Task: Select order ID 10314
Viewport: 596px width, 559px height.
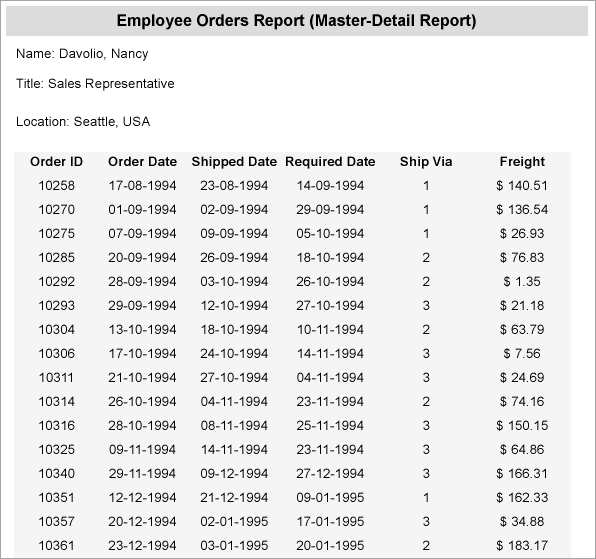Action: click(x=57, y=401)
